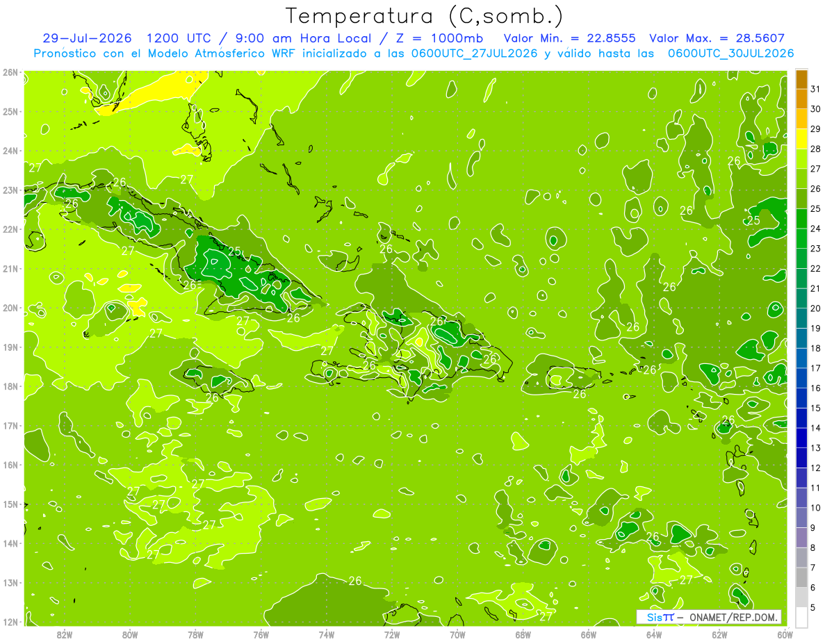Select the blue swatch between 16 and 17
This screenshot has height=644, width=834.
[801, 379]
